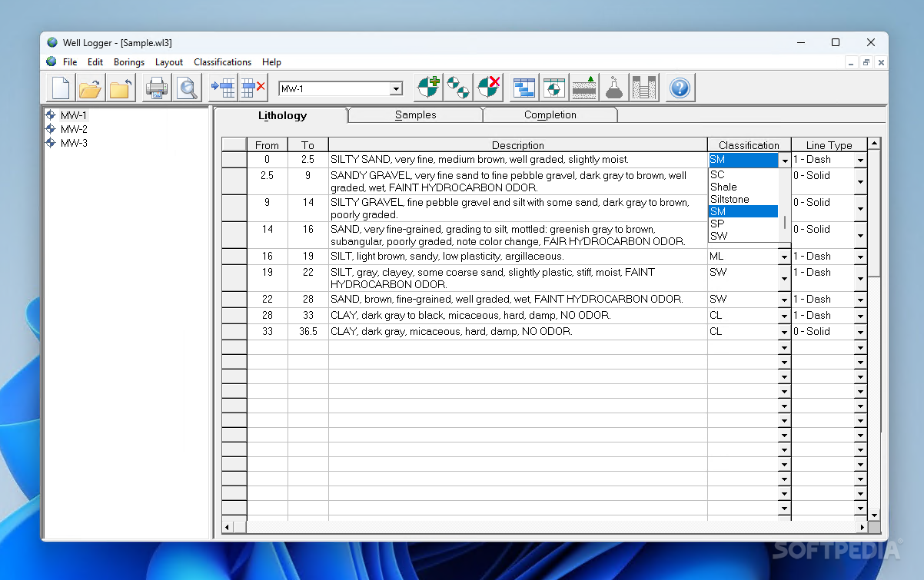Click the To cell with value 36.5
This screenshot has width=924, height=580.
point(308,332)
